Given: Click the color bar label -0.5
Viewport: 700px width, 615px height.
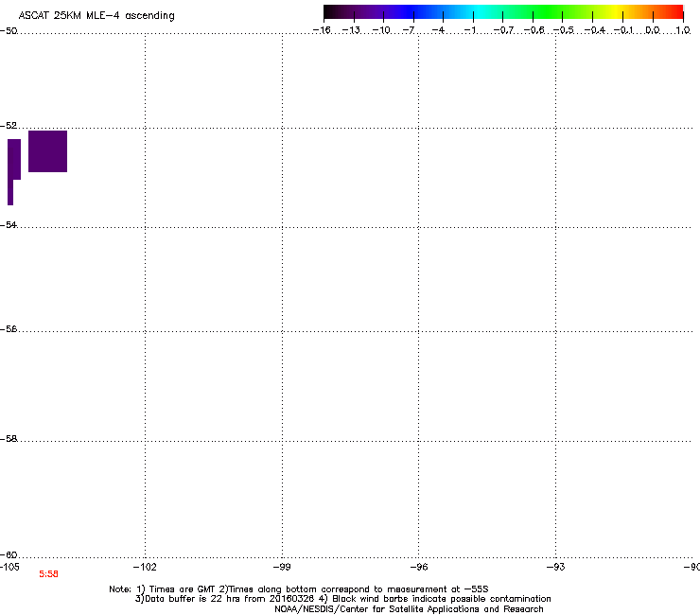Looking at the screenshot, I should coord(564,30).
